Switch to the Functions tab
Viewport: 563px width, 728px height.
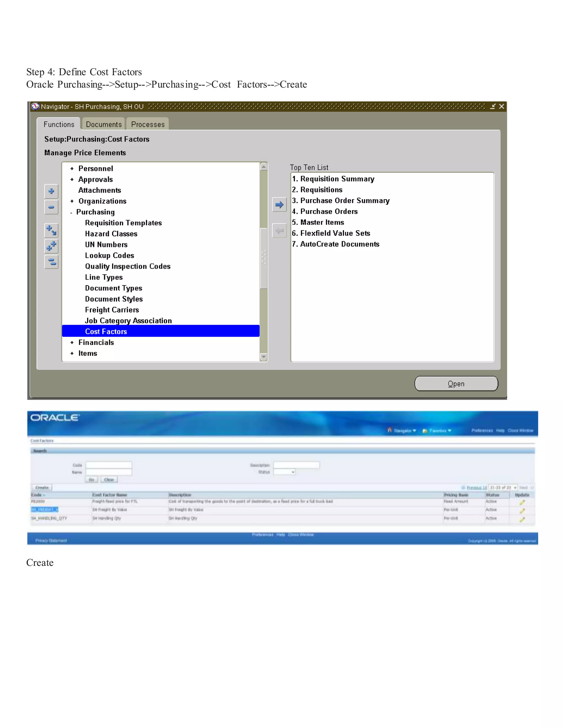point(59,124)
